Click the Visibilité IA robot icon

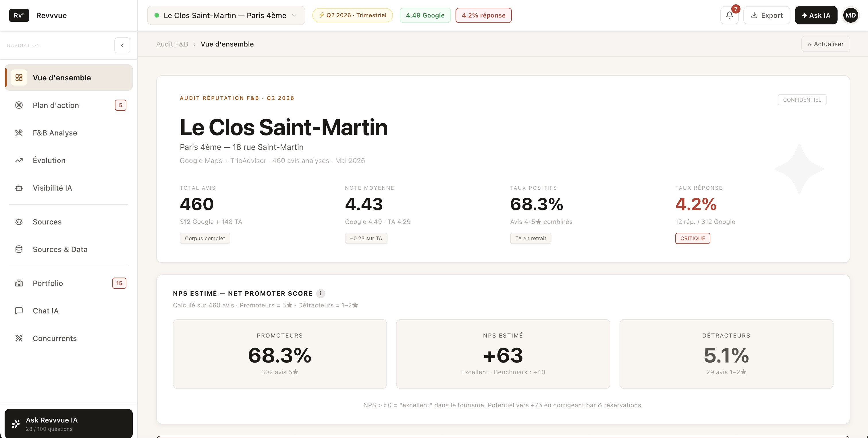19,188
